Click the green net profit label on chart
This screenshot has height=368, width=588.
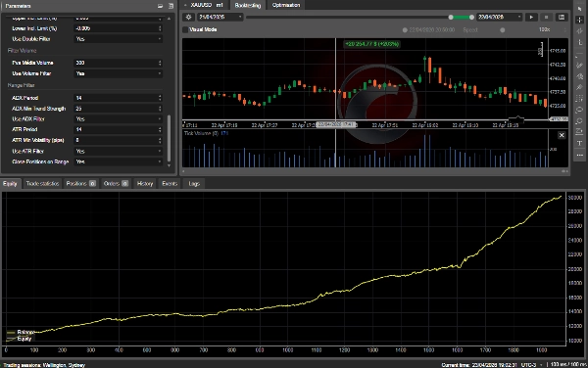[372, 44]
